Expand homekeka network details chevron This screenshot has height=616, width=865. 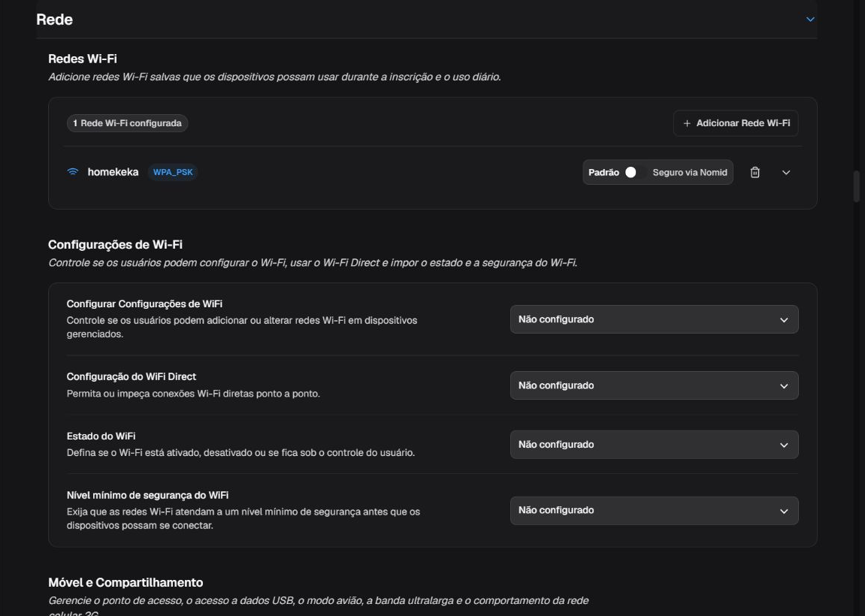point(786,172)
